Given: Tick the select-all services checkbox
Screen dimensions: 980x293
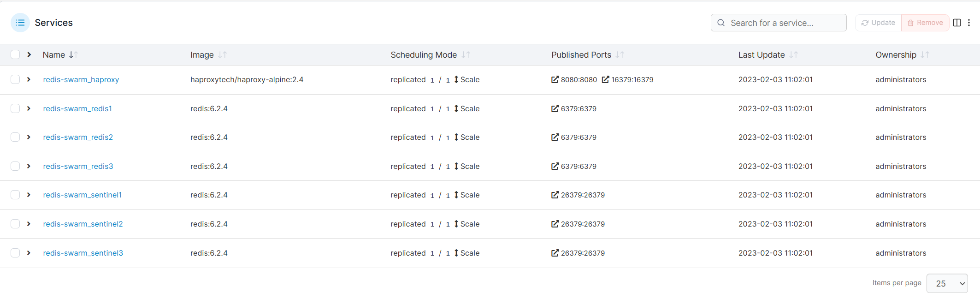Looking at the screenshot, I should [x=15, y=55].
